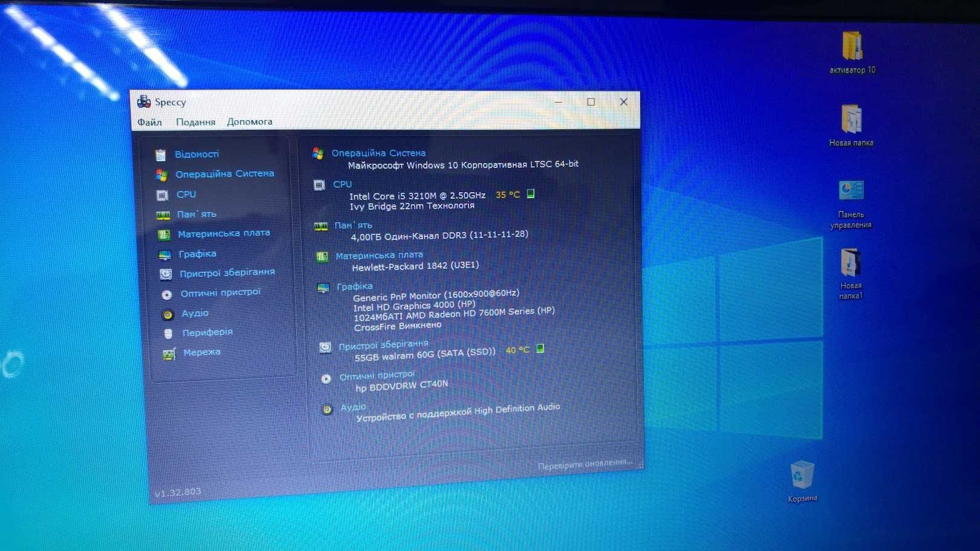Open the Панель управления desktop shortcut
This screenshot has width=980, height=551.
point(851,204)
